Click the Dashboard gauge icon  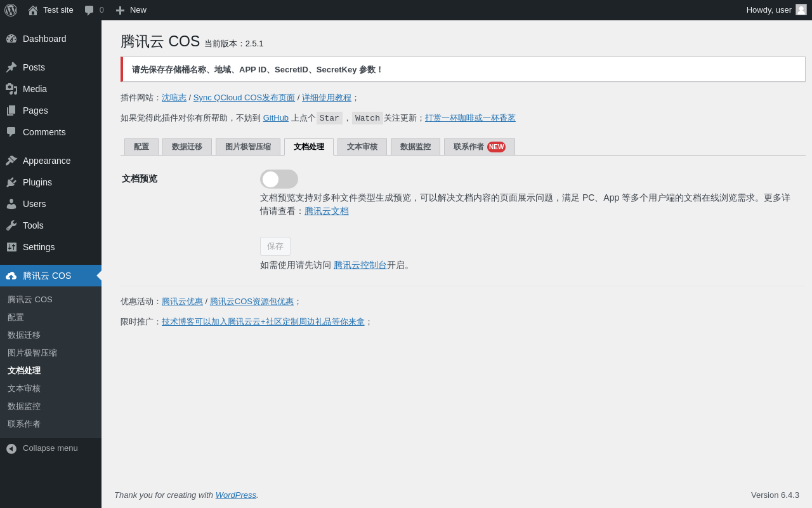click(11, 39)
